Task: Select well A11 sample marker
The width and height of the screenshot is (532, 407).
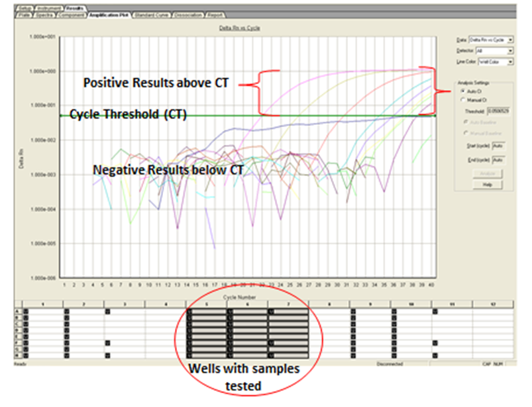Action: pos(435,310)
